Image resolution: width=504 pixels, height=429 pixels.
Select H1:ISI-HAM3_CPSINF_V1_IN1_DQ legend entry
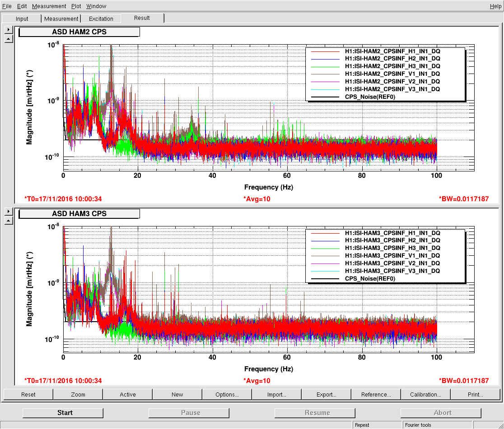pyautogui.click(x=392, y=256)
